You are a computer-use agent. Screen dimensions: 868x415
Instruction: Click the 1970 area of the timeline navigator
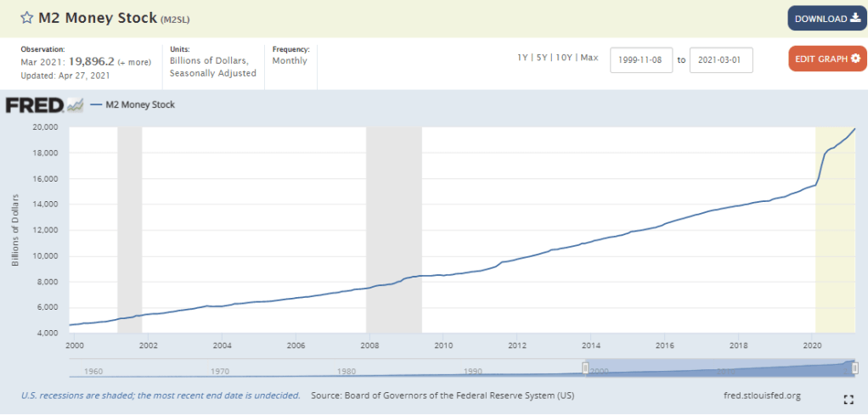click(219, 369)
